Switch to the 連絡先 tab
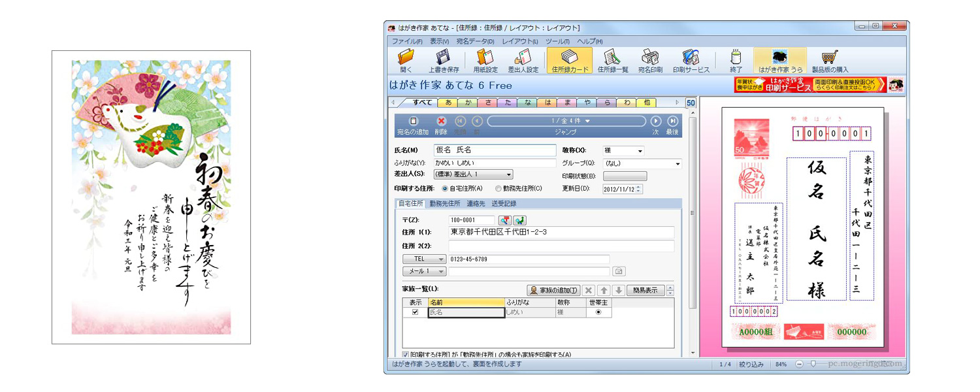The height and width of the screenshot is (392, 980). [x=476, y=203]
